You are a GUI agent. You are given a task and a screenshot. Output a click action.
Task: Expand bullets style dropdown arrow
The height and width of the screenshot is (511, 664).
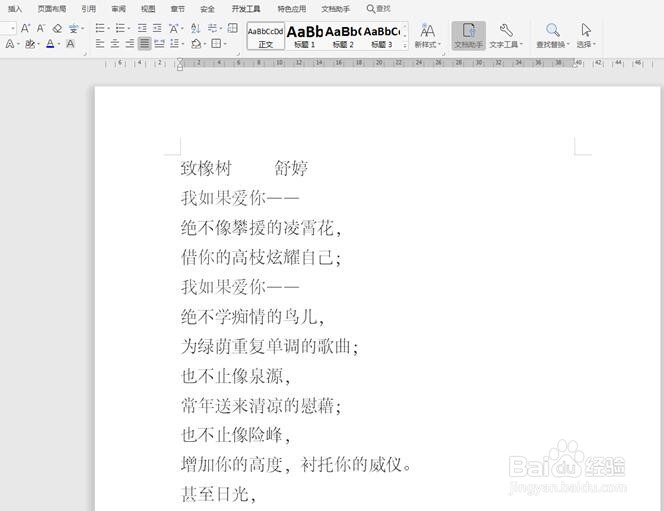108,29
